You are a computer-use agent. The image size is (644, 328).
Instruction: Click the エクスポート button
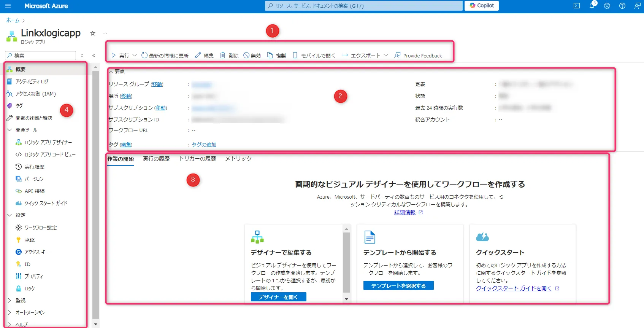tap(361, 56)
